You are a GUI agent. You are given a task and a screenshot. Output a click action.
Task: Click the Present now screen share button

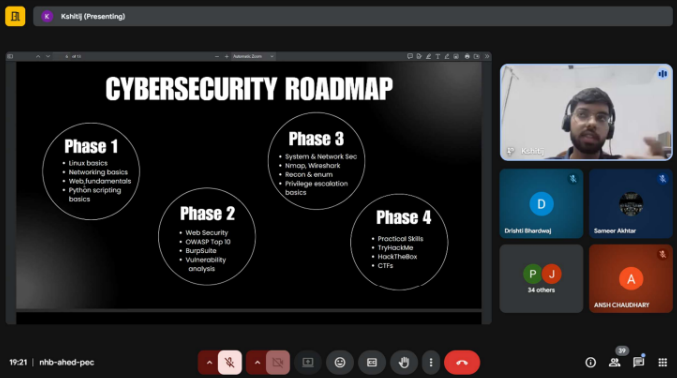coord(308,362)
